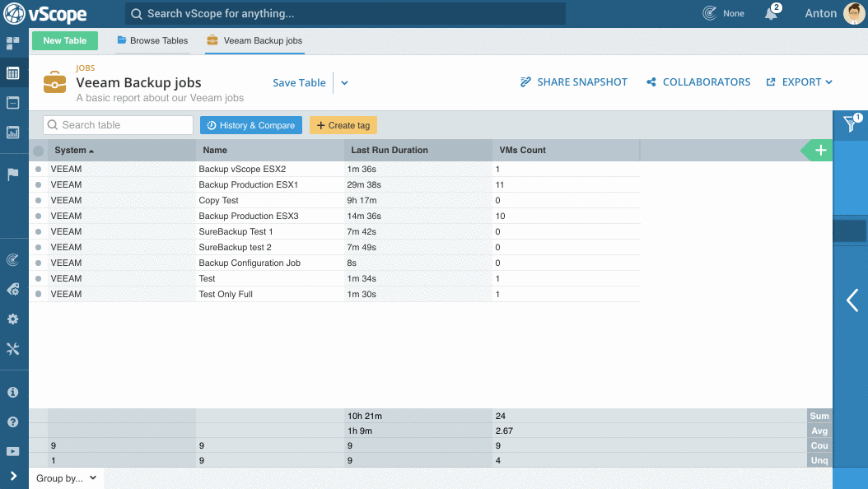Open the price tag icon in sidebar
This screenshot has height=489, width=868.
tap(12, 289)
